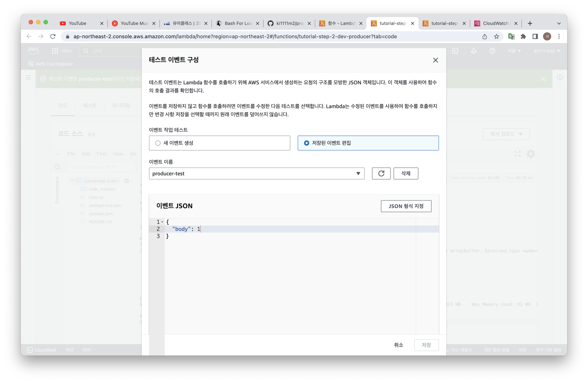588x383 pixels.
Task: Open Chrome's three-dot menu
Action: [559, 37]
